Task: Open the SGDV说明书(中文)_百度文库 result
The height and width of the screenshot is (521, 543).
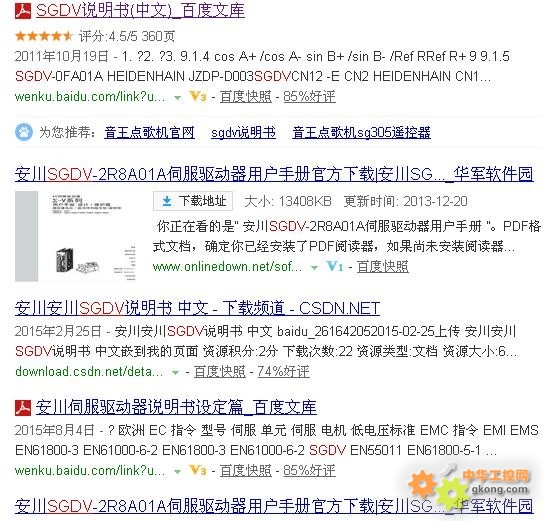Action: pyautogui.click(x=140, y=10)
